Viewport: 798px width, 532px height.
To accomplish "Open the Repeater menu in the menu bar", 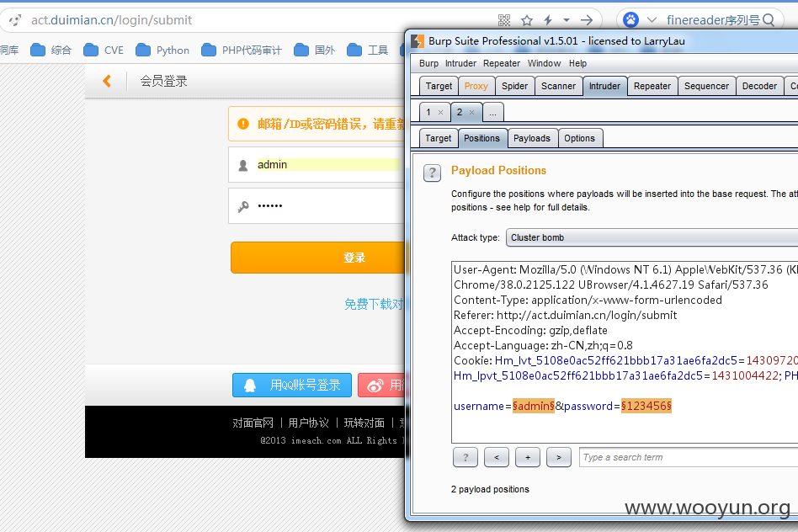I will tap(502, 64).
